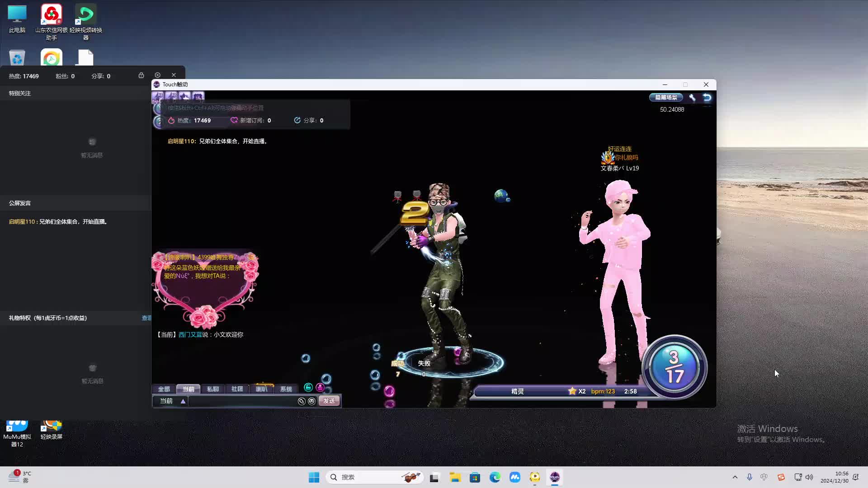Switch to the 私聊 chat tab
The width and height of the screenshot is (868, 488).
coord(213,389)
